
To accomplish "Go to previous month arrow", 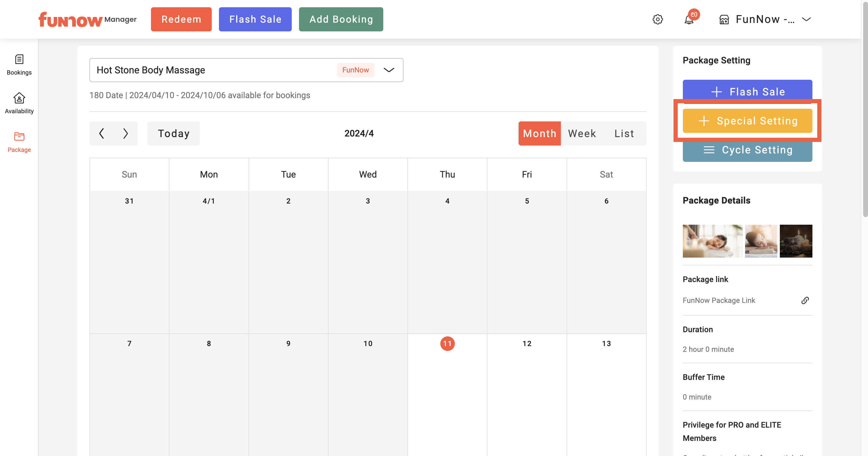I will click(101, 133).
